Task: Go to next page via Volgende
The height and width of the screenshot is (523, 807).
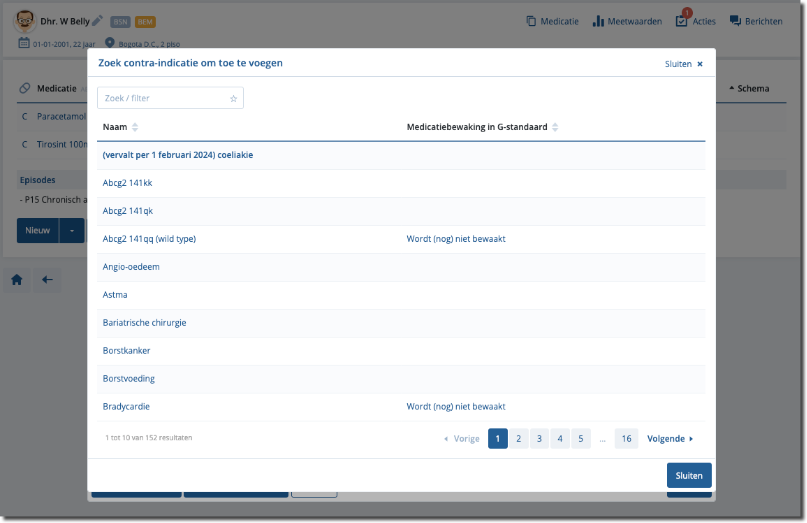Action: click(x=670, y=438)
